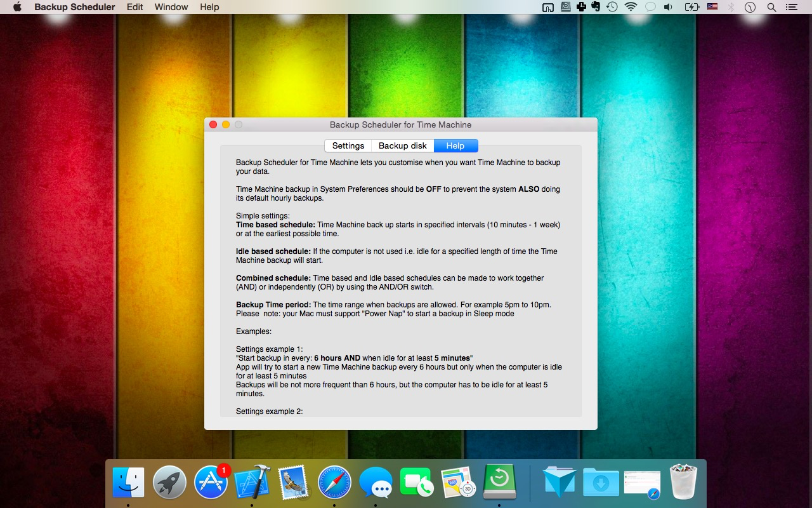
Task: Open Finder from the Dock
Action: 128,483
